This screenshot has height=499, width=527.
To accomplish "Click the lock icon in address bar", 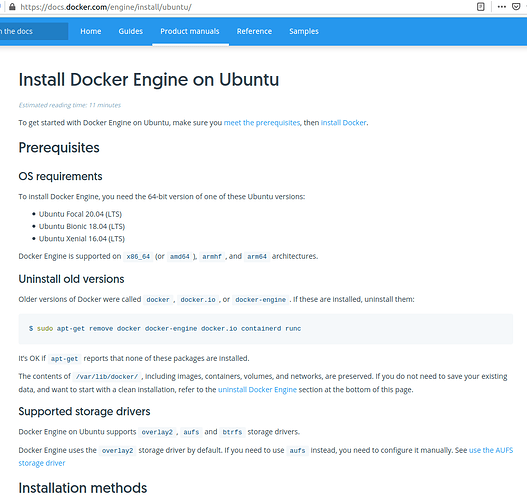I will 12,7.
